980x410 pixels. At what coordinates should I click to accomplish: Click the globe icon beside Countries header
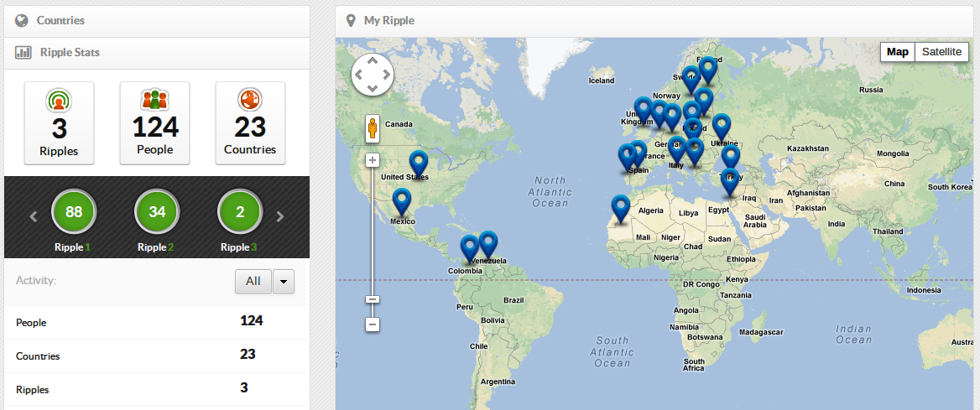click(x=22, y=21)
